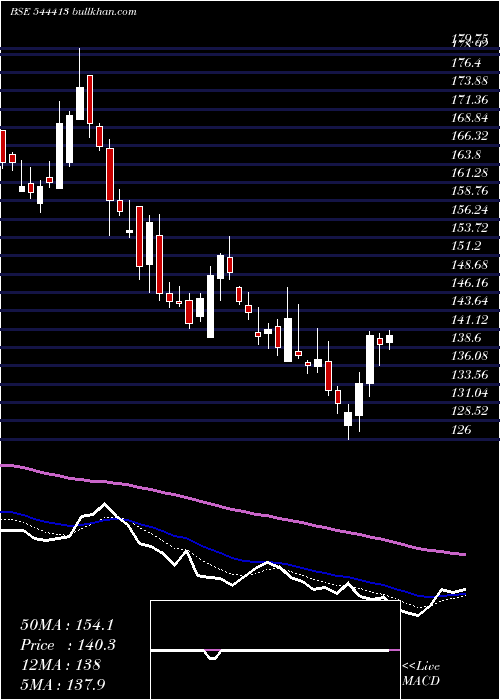Click the 141.12 price level
The width and height of the screenshot is (500, 700).
point(470,319)
